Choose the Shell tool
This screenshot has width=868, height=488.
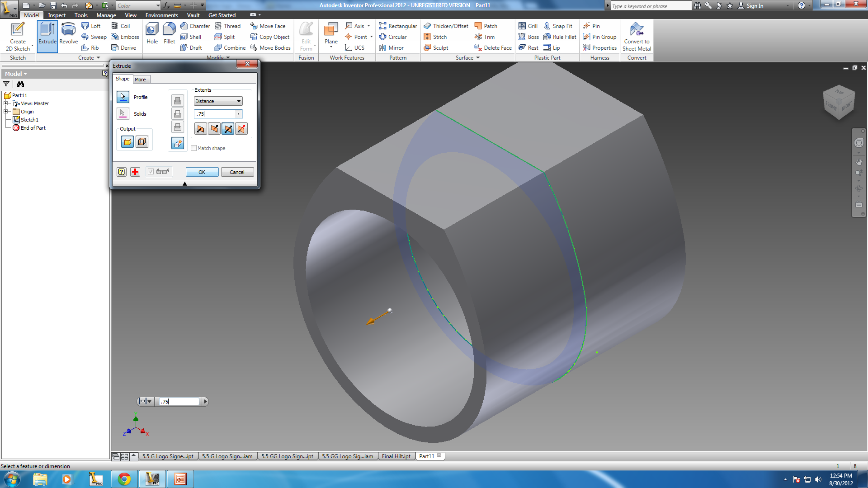click(x=190, y=37)
